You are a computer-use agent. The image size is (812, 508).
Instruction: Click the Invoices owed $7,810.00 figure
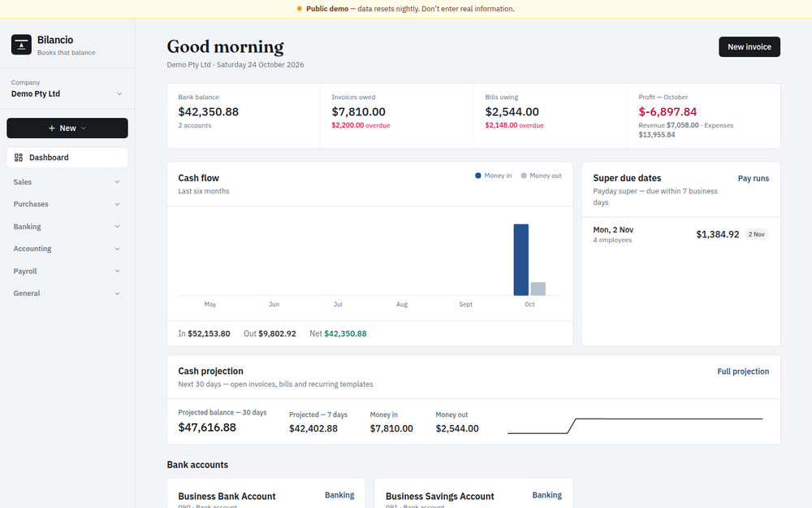(x=358, y=112)
